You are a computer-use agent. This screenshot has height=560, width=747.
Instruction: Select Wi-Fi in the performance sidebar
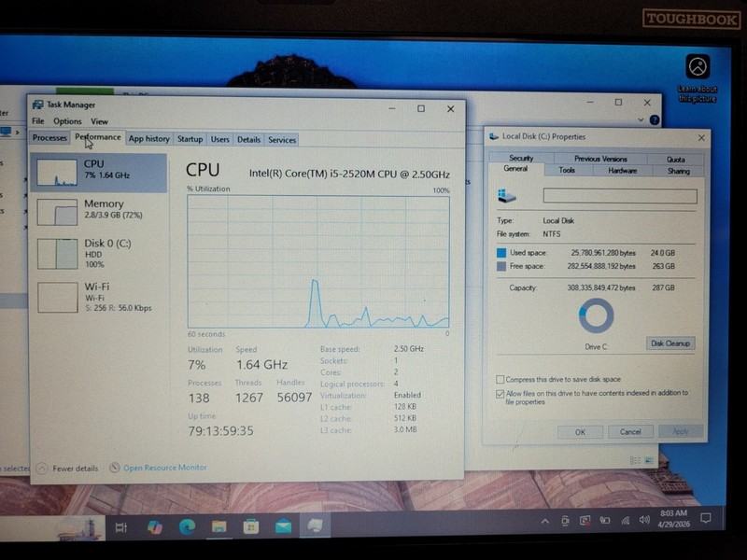coord(99,297)
